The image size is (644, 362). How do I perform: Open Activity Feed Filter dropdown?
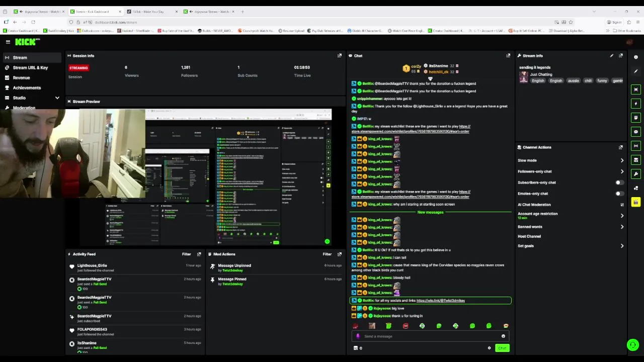pos(186,254)
